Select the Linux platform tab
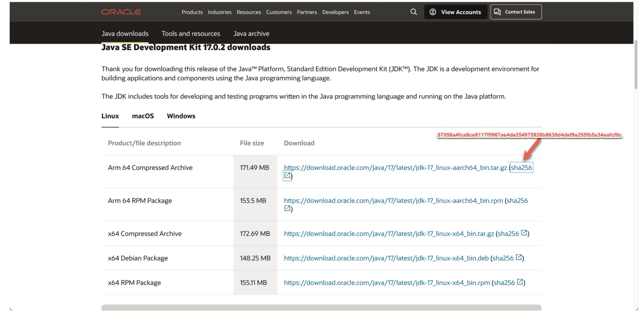 point(110,116)
